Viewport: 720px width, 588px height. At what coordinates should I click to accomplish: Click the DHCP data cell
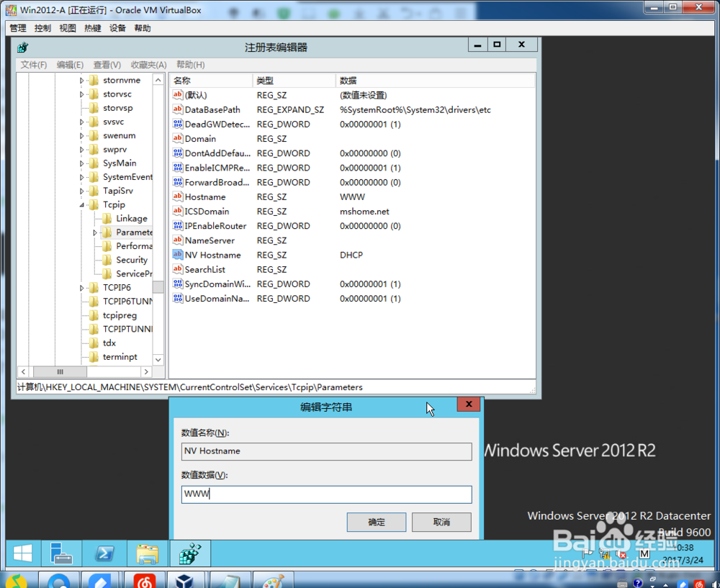pyautogui.click(x=351, y=255)
